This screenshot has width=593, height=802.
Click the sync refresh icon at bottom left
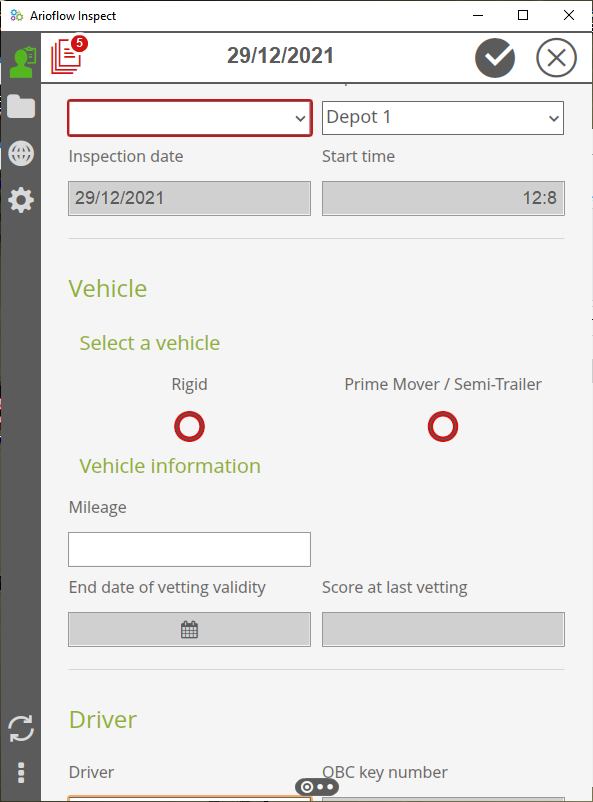click(x=21, y=729)
